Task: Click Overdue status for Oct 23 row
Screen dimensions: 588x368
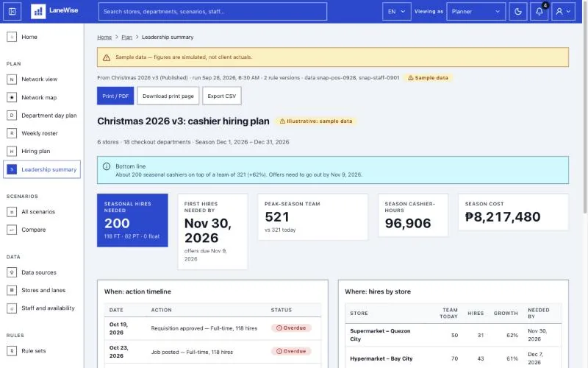Action: [x=291, y=352]
